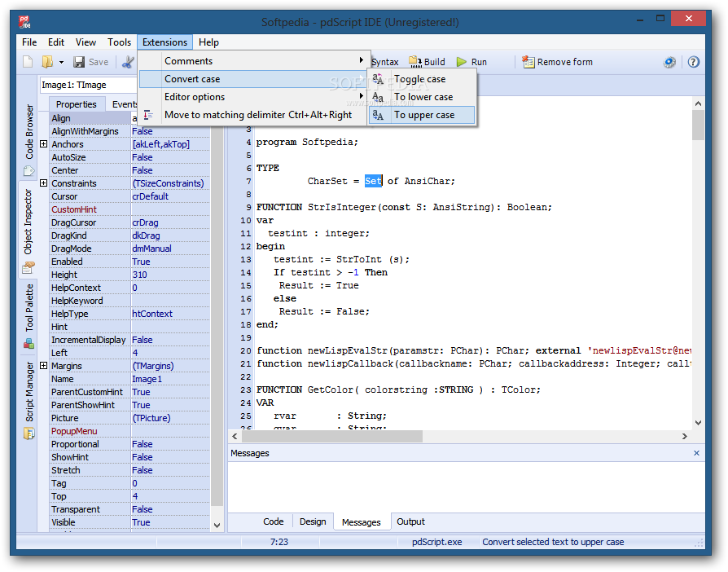Click the To upper case icon
Screen dimensions: 728x572
tap(378, 115)
